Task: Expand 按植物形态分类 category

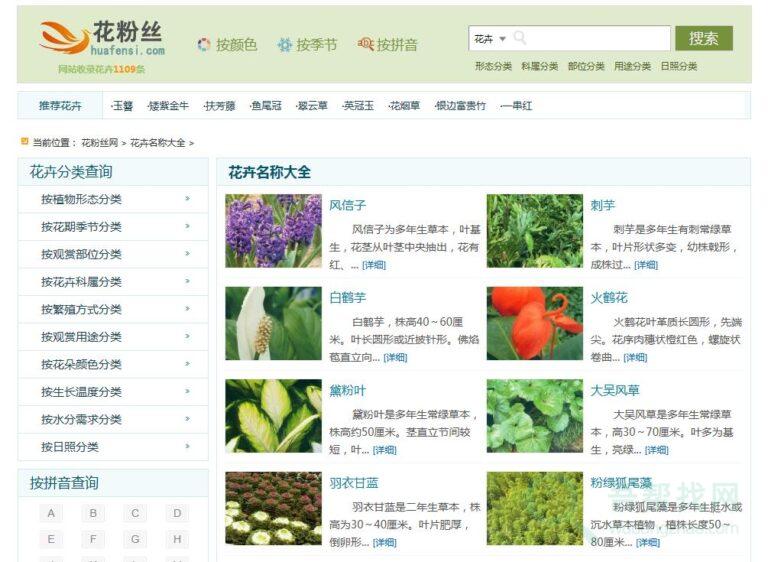Action: click(x=112, y=199)
